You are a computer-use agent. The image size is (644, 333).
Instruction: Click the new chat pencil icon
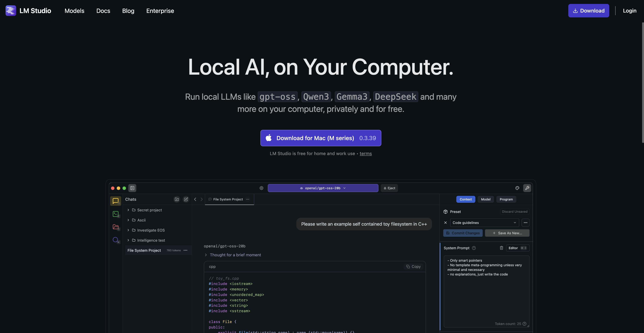point(186,199)
